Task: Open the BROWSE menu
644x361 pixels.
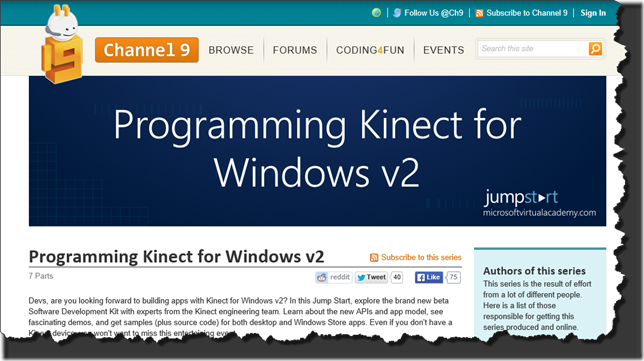Action: pos(231,50)
